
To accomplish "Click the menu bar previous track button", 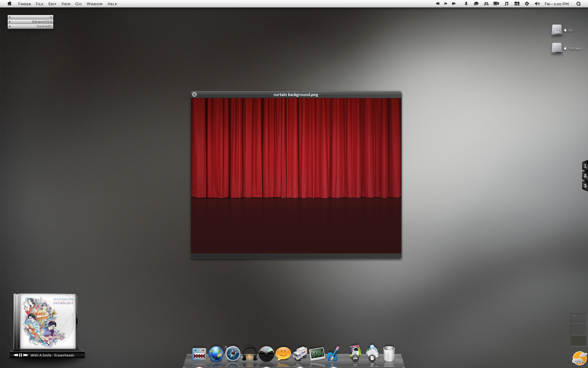I will (437, 4).
